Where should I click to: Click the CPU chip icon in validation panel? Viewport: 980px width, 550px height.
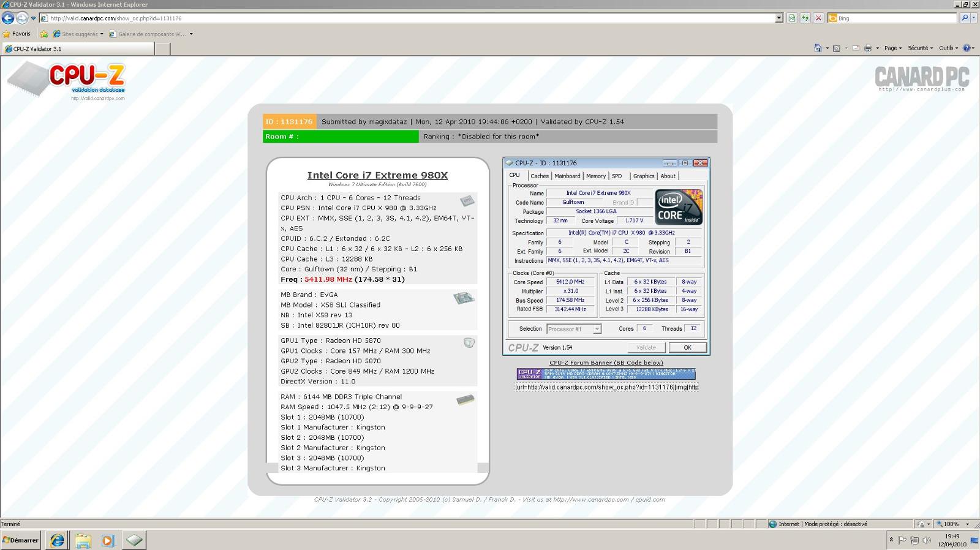tap(467, 201)
